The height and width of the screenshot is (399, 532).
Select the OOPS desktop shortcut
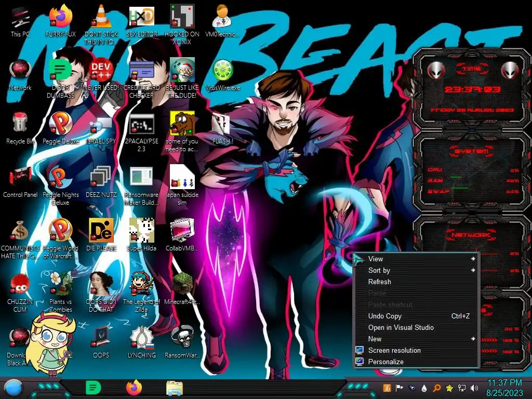[x=101, y=342]
